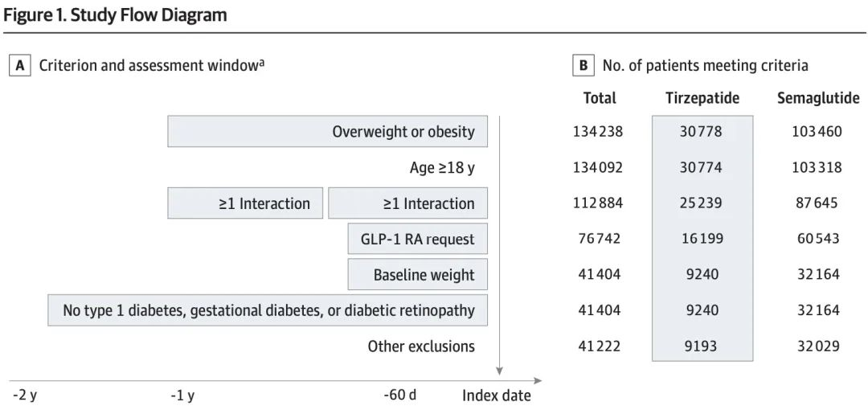Click the Age ≥18 y criterion text
Image resolution: width=868 pixels, height=410 pixels.
(441, 168)
